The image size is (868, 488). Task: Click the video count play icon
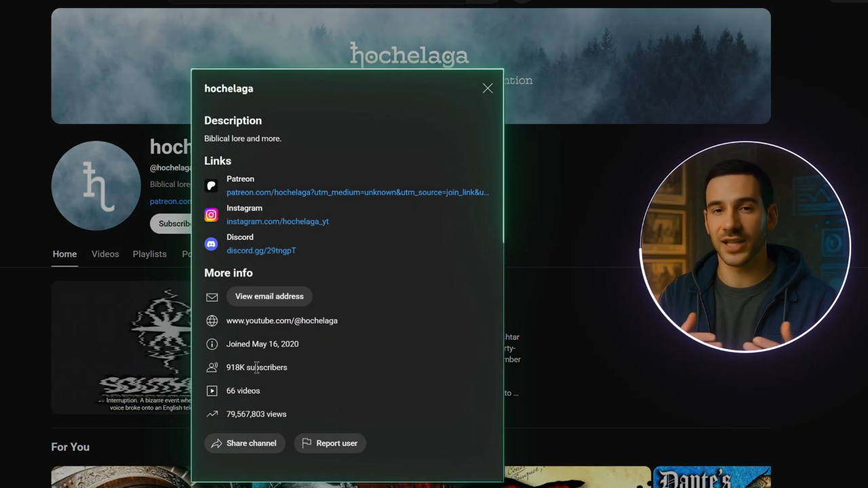coord(212,391)
